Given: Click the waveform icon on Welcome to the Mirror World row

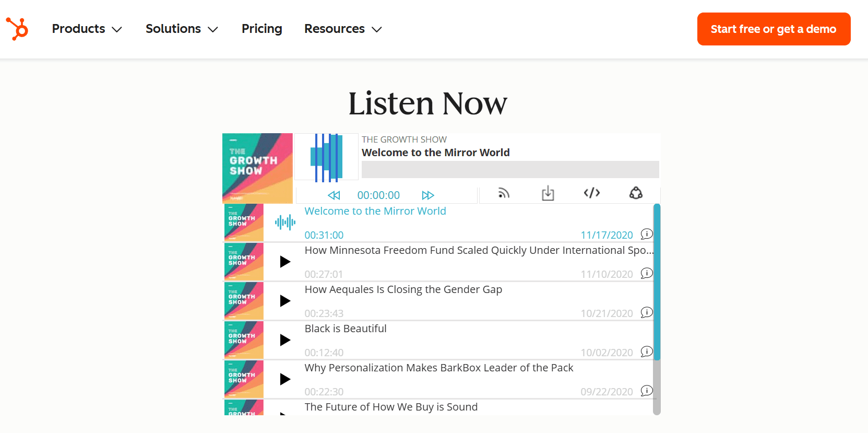Looking at the screenshot, I should [285, 223].
